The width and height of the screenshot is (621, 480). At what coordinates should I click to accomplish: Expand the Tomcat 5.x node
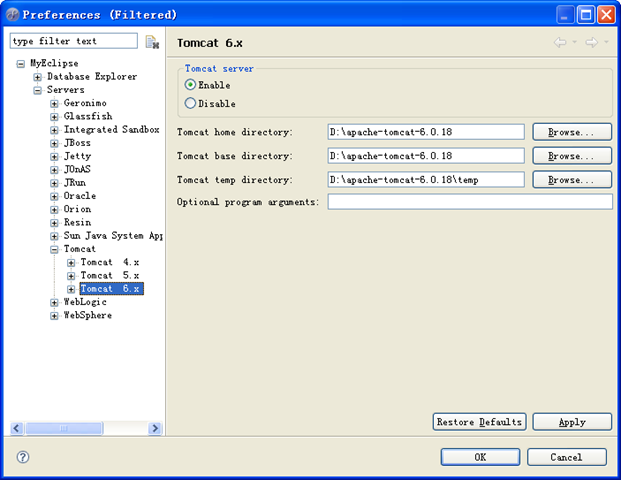click(71, 276)
